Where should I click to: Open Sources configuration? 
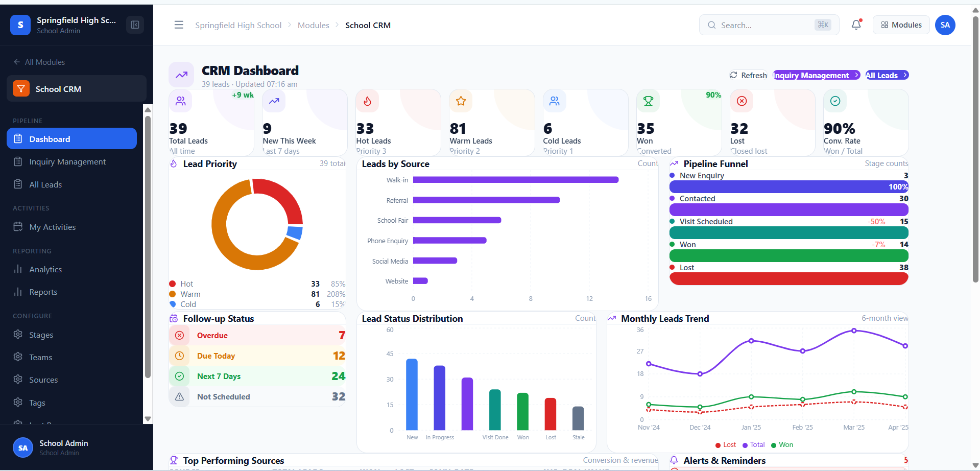(71, 380)
